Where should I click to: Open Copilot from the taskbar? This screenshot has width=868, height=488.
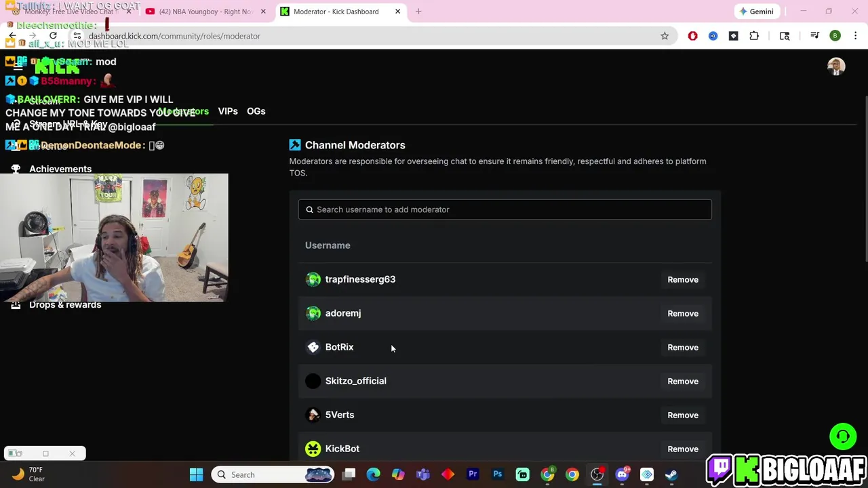pyautogui.click(x=398, y=474)
